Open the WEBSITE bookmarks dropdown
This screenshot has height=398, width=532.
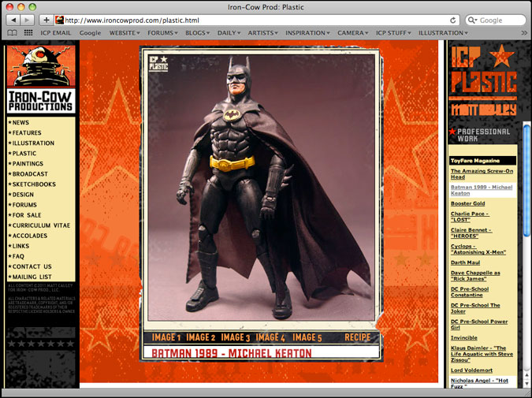(125, 33)
